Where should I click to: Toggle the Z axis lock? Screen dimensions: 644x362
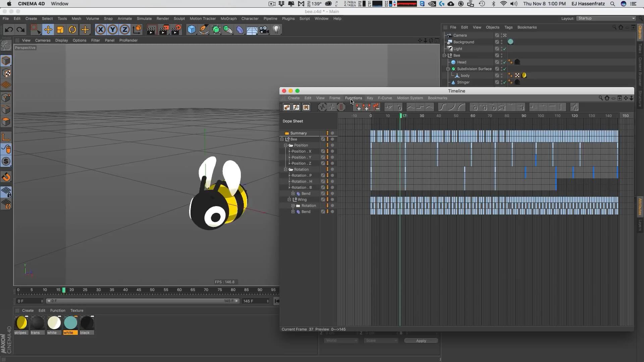[x=124, y=30]
